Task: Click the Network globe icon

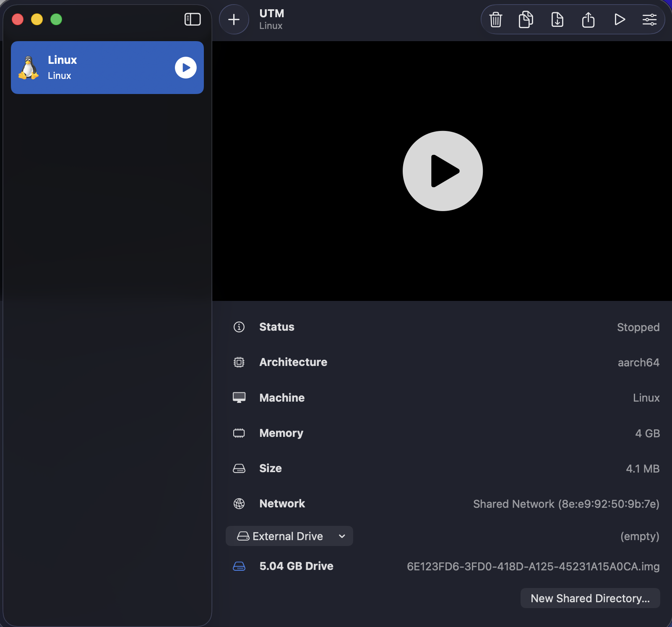Action: point(239,503)
